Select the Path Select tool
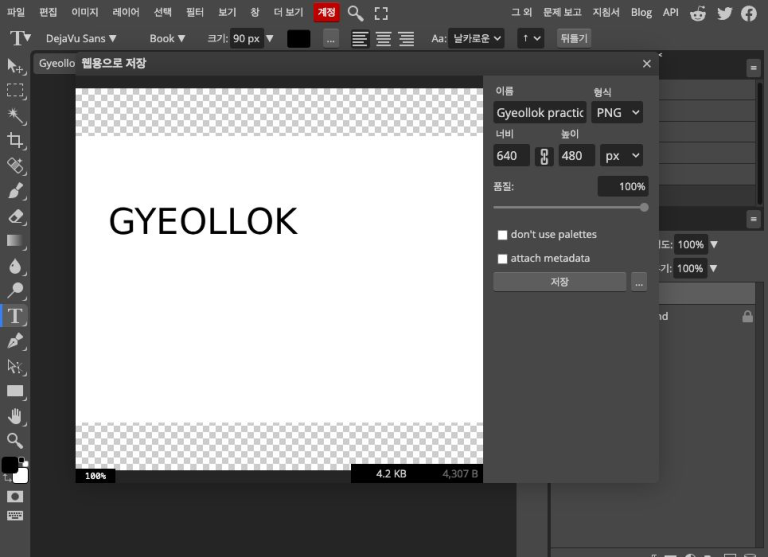Viewport: 768px width, 557px height. 15,366
